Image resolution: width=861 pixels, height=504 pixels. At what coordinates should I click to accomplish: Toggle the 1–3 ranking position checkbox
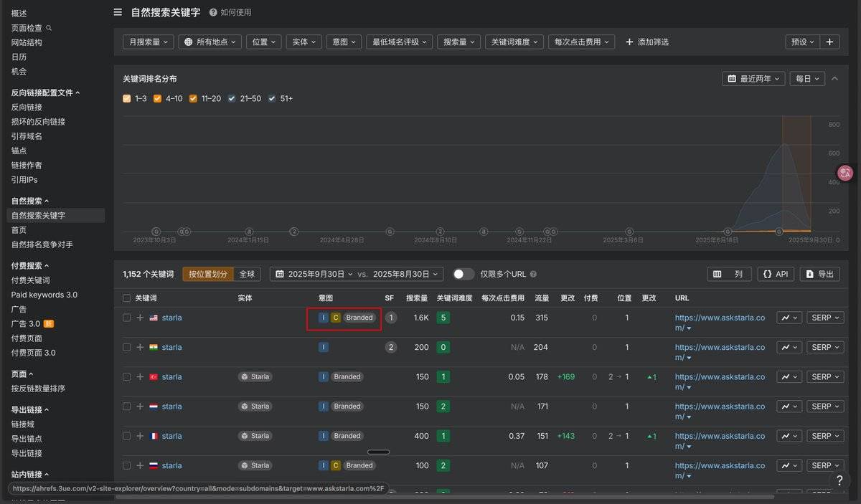click(127, 98)
